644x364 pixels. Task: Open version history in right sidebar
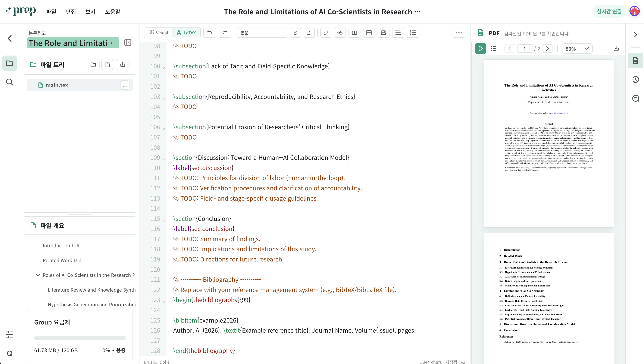[635, 79]
